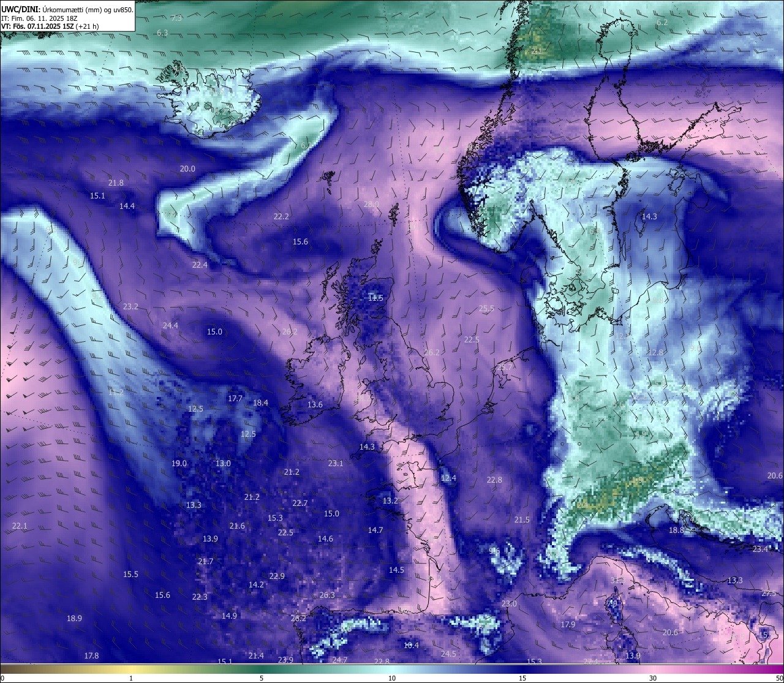784x683 pixels.
Task: Click the 14.6 value label
Action: [x=325, y=538]
